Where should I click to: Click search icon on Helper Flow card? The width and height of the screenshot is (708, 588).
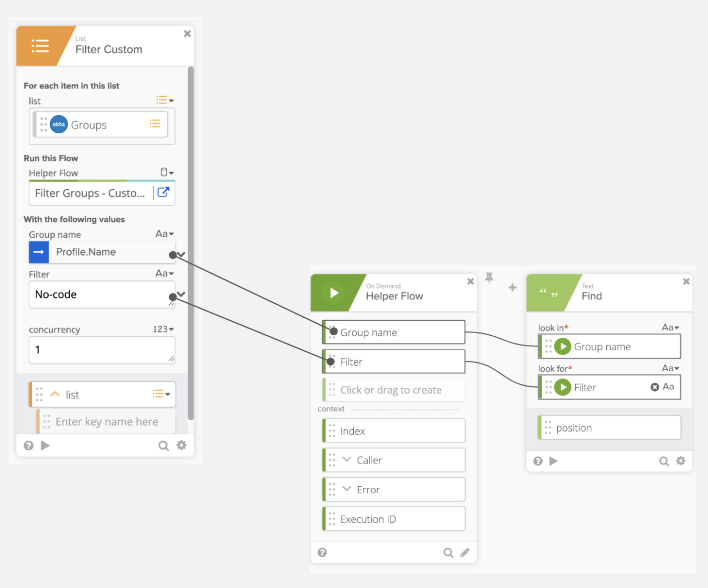449,552
